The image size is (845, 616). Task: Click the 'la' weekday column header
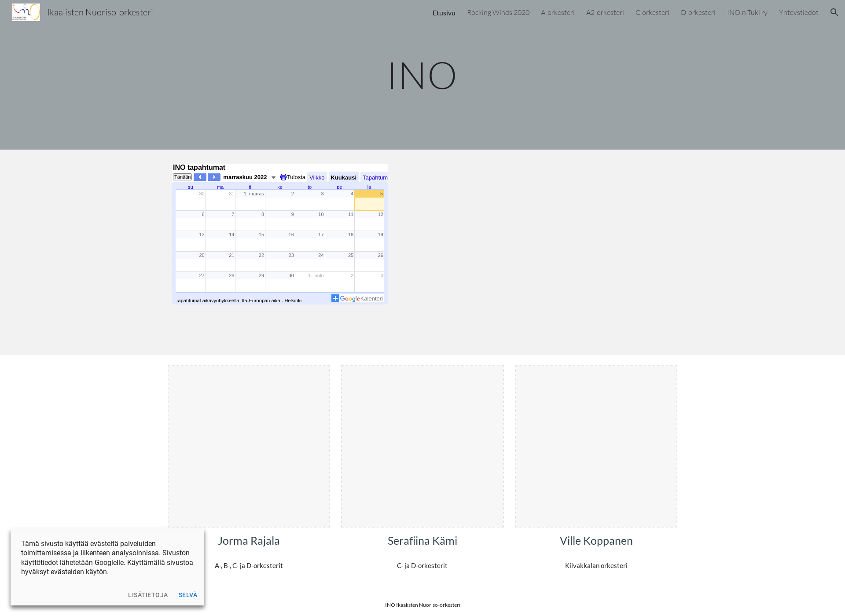coord(369,187)
